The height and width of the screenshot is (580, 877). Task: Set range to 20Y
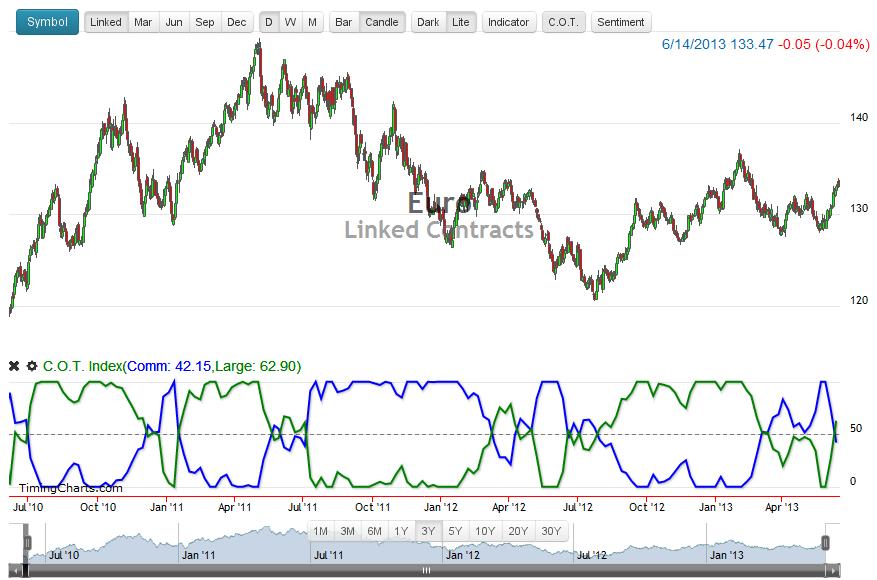pyautogui.click(x=518, y=531)
